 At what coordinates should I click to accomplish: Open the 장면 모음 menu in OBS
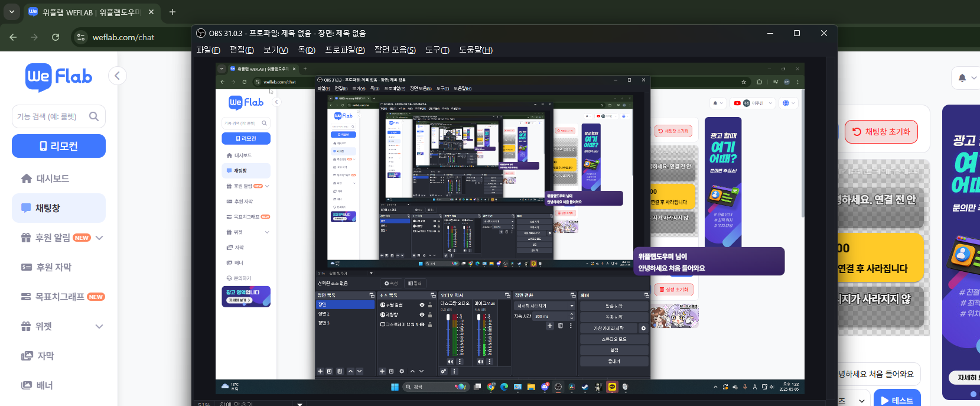pyautogui.click(x=395, y=50)
